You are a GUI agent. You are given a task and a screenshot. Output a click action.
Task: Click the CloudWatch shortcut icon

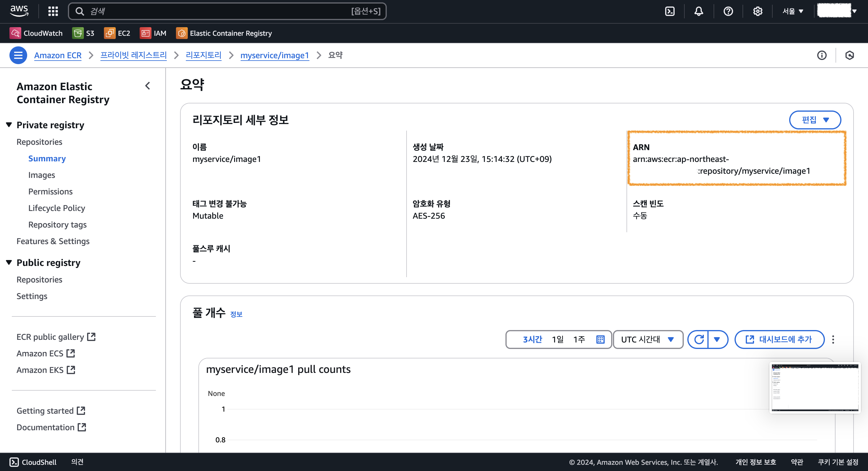15,33
